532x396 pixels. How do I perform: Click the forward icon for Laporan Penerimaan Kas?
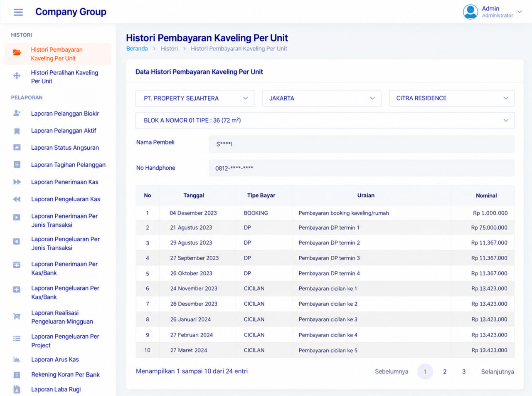click(x=17, y=182)
